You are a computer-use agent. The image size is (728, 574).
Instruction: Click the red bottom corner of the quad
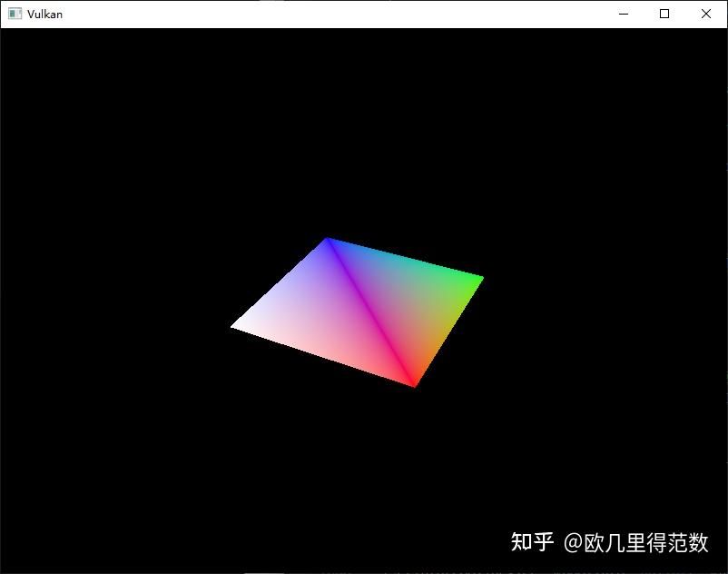(413, 380)
